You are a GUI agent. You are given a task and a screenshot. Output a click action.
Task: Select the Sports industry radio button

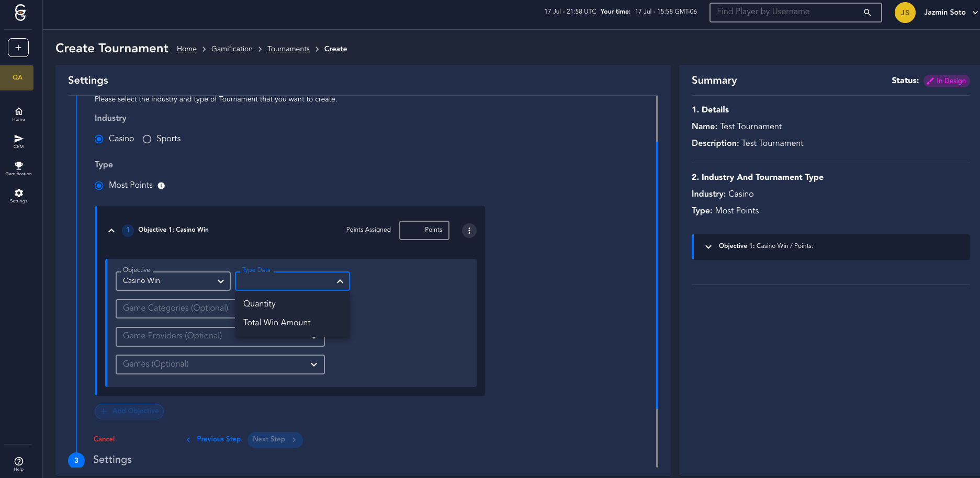(147, 139)
